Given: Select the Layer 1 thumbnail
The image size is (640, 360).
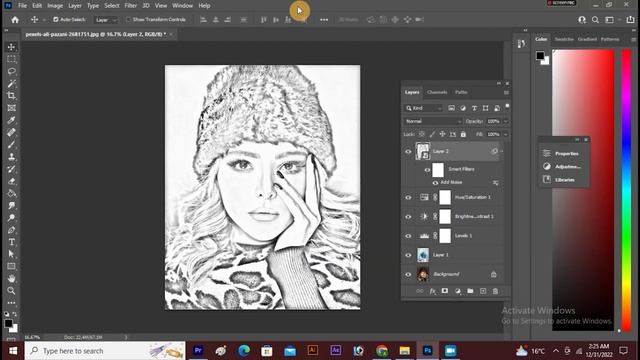Looking at the screenshot, I should click(423, 255).
